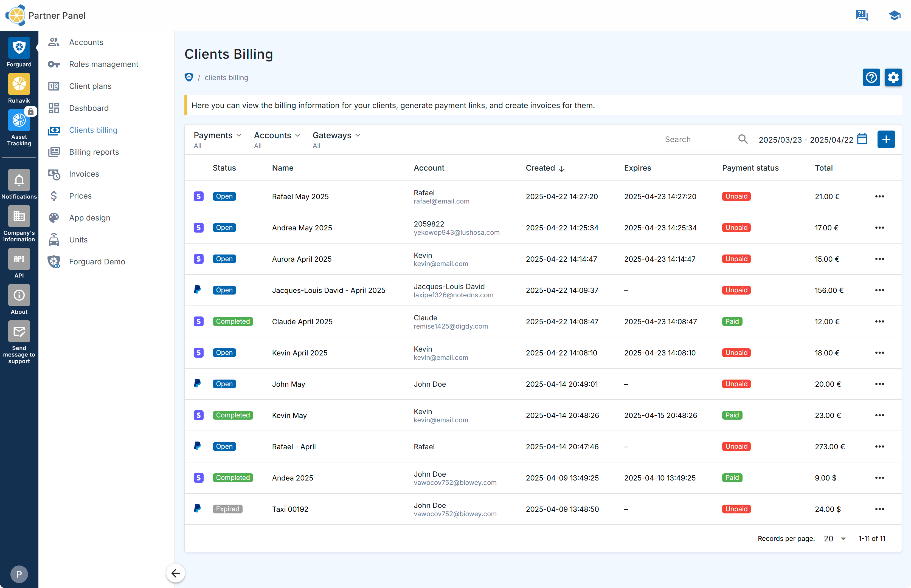The image size is (911, 588).
Task: Expand the Payments filter dropdown
Action: point(217,135)
